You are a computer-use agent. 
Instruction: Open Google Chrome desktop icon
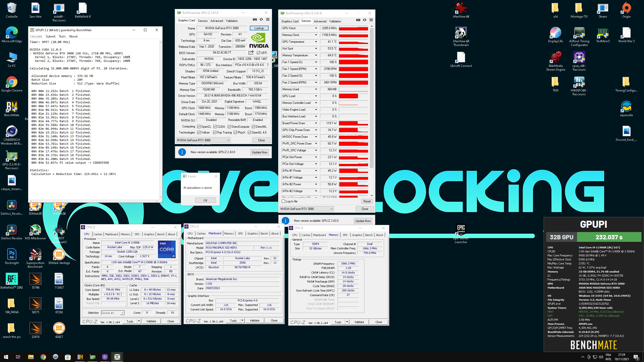click(12, 84)
